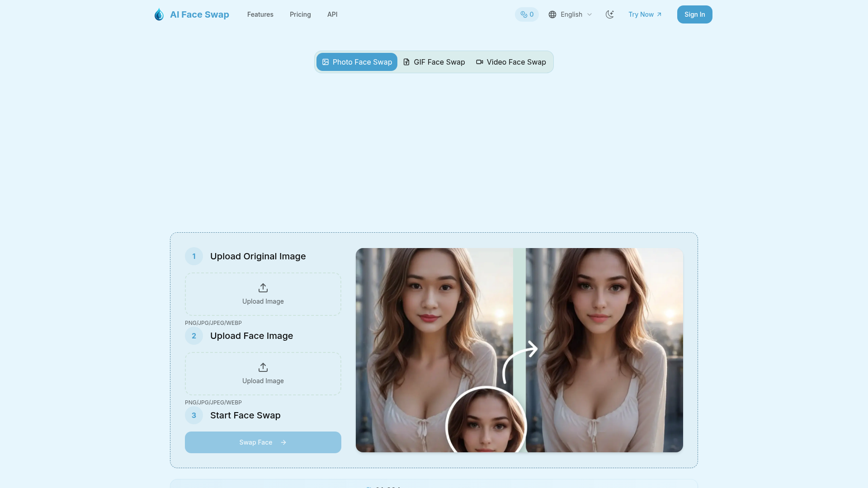
Task: Click the Sign In button
Action: pos(694,14)
